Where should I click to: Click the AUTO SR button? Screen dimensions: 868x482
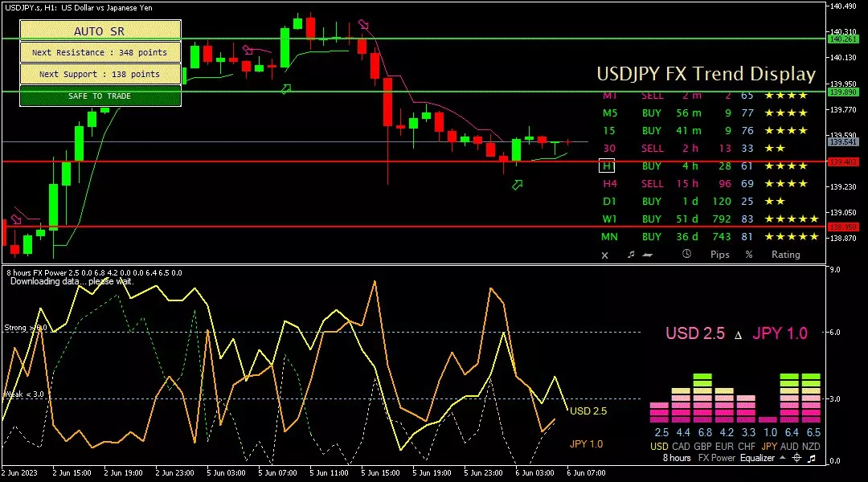(x=100, y=31)
